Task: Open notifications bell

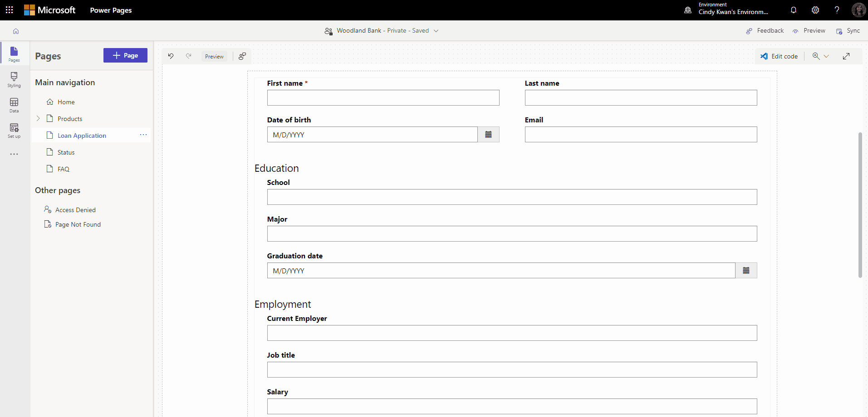Action: point(794,10)
